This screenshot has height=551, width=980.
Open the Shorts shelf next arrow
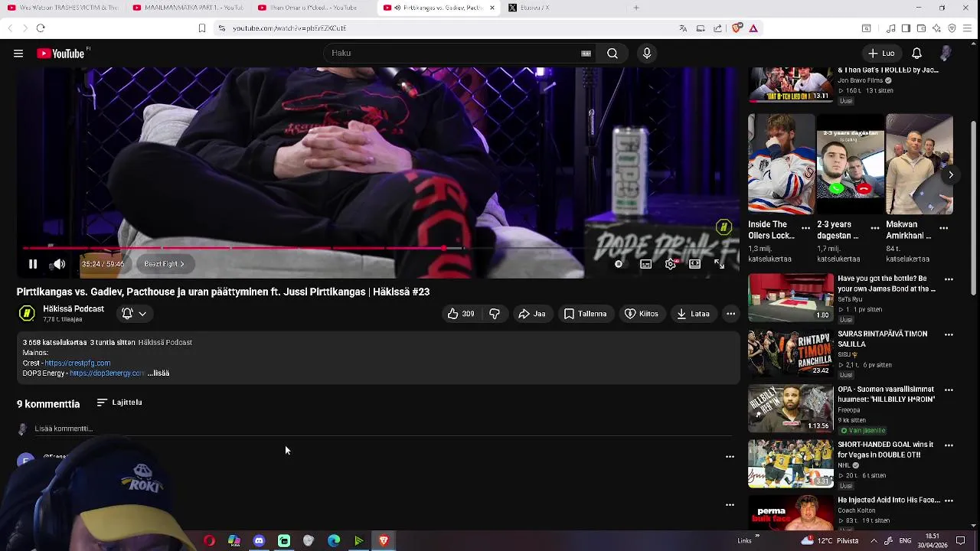click(x=950, y=175)
